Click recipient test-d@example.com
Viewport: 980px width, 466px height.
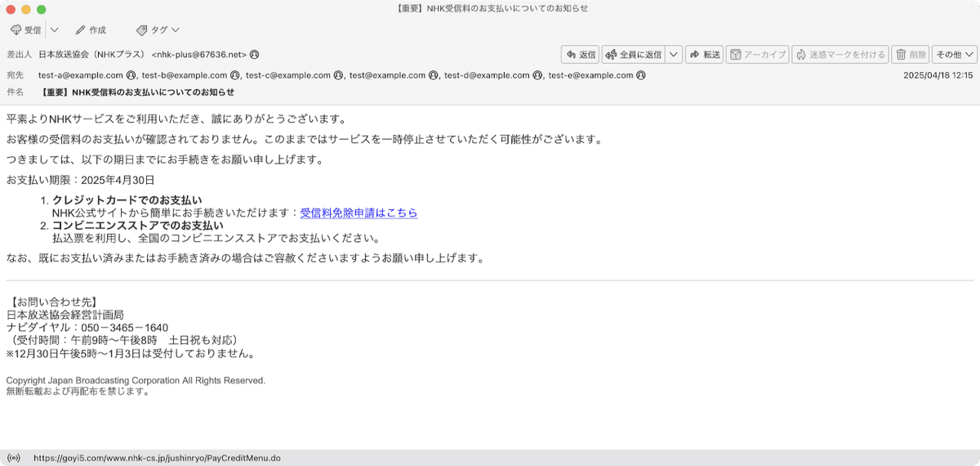(488, 75)
